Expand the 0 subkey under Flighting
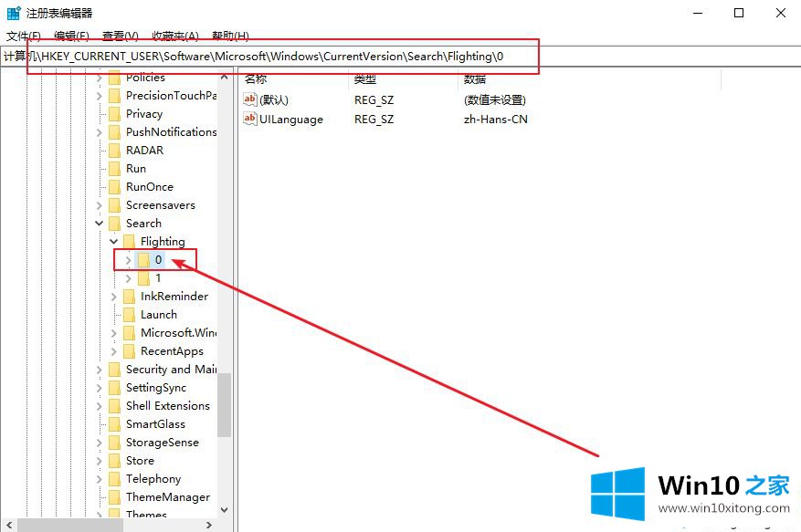 (128, 260)
